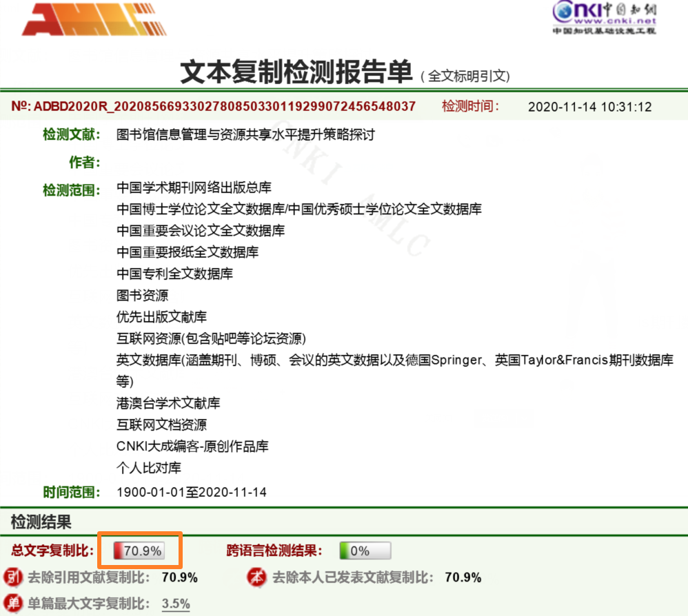The height and width of the screenshot is (616, 688).
Task: Click the 总文字复制比 label
Action: [x=52, y=551]
